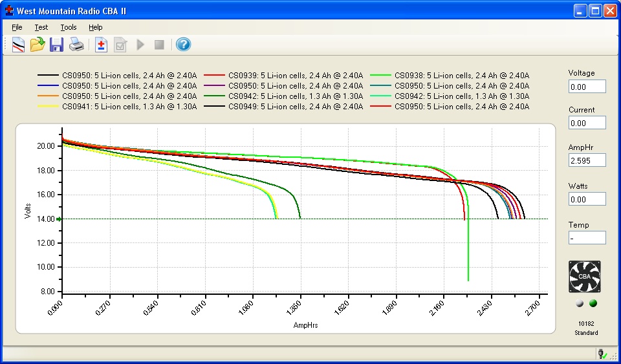621x364 pixels.
Task: Click the app icon in the title bar
Action: [9, 10]
